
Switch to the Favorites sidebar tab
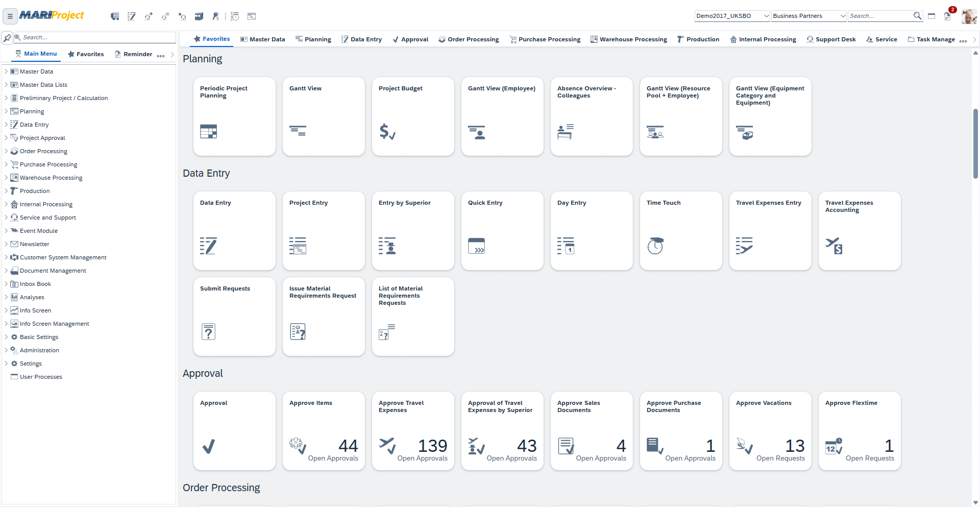(86, 54)
